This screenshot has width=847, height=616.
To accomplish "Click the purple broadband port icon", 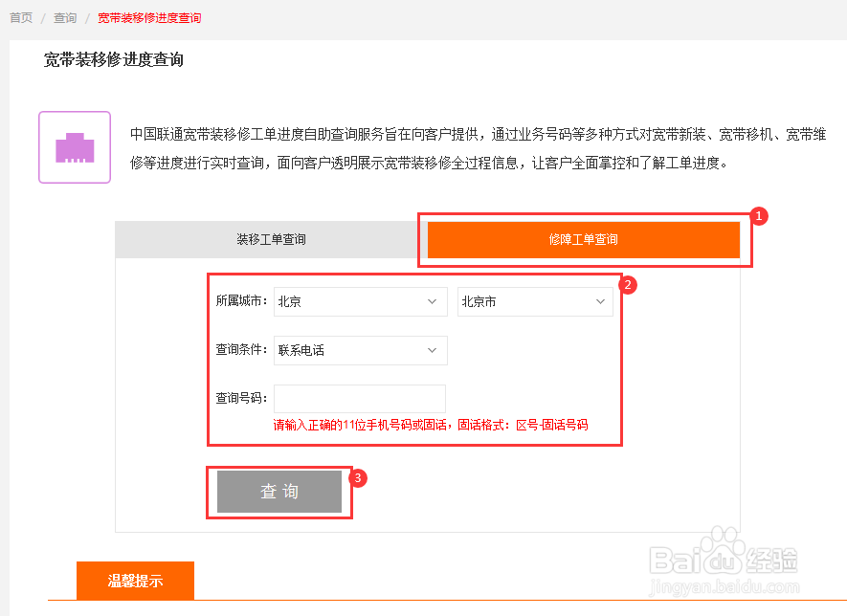I will point(74,146).
